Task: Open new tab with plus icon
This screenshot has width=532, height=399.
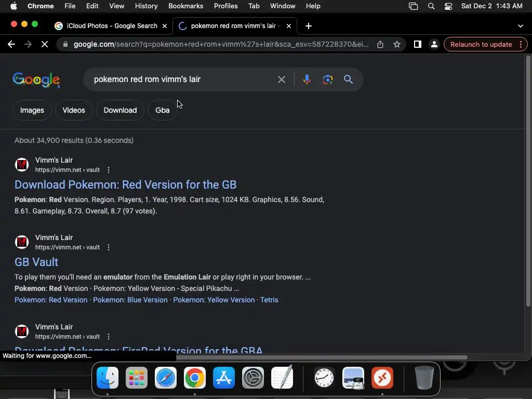Action: point(309,26)
